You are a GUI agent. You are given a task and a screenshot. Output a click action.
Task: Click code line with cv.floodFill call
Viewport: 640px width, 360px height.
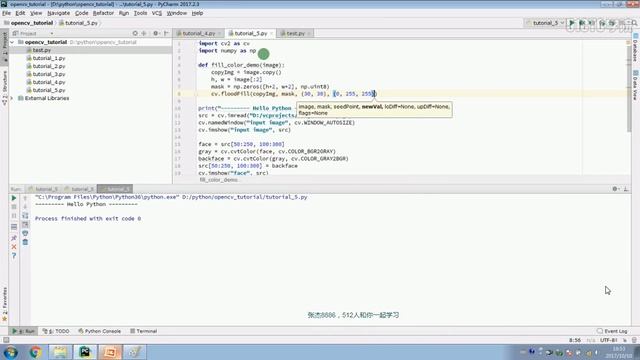pos(293,94)
